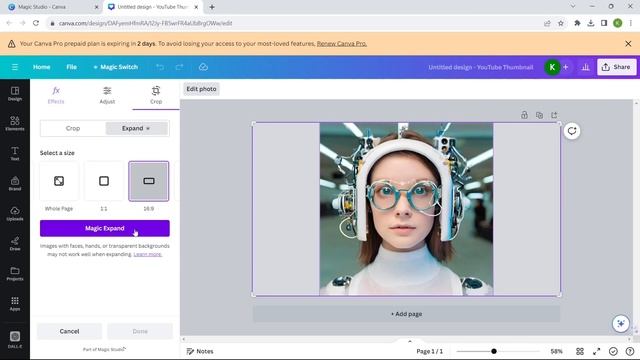
Task: Bookmark the page with the star icon
Action: 561,23
